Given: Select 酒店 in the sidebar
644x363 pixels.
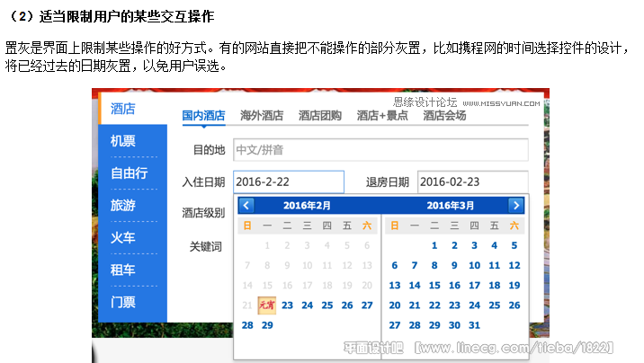Looking at the screenshot, I should [x=123, y=109].
